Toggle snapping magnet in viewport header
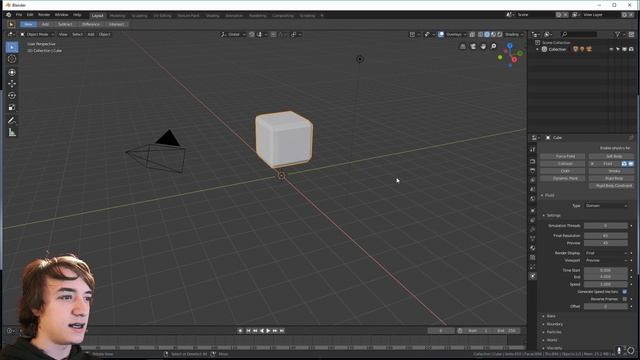This screenshot has width=640, height=360. 252,34
